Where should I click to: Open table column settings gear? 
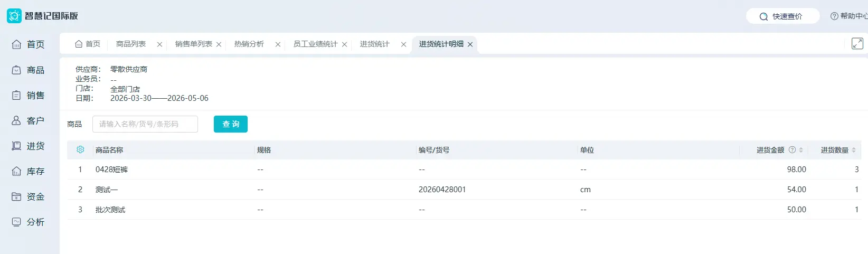pos(80,150)
